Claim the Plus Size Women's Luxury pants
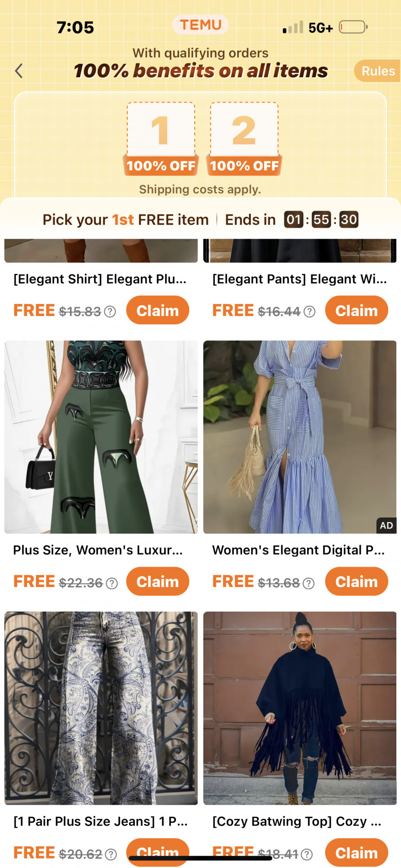Screen dimensions: 401x868 (158, 581)
